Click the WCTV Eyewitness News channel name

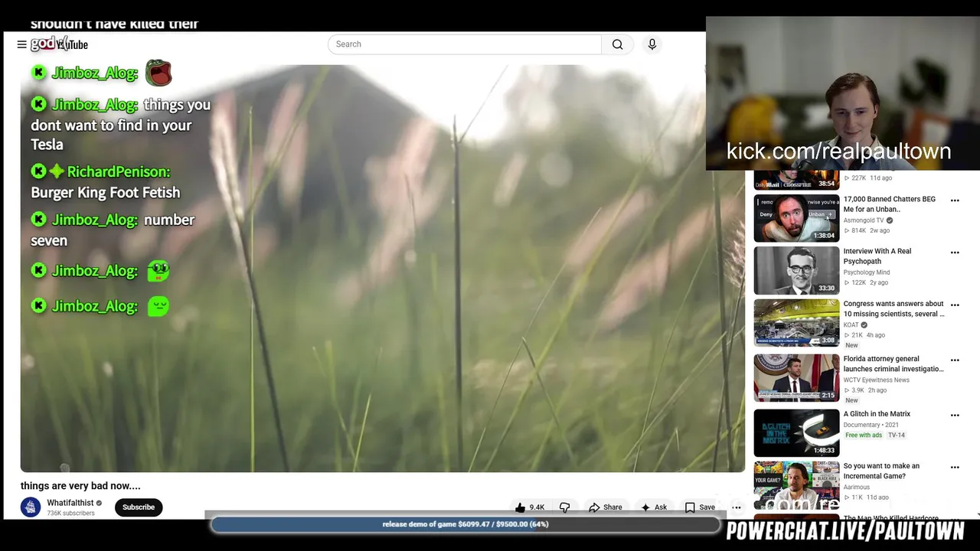877,380
